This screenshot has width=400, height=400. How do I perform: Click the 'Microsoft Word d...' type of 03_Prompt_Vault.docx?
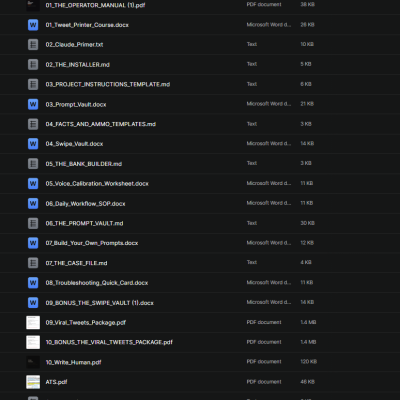click(269, 104)
